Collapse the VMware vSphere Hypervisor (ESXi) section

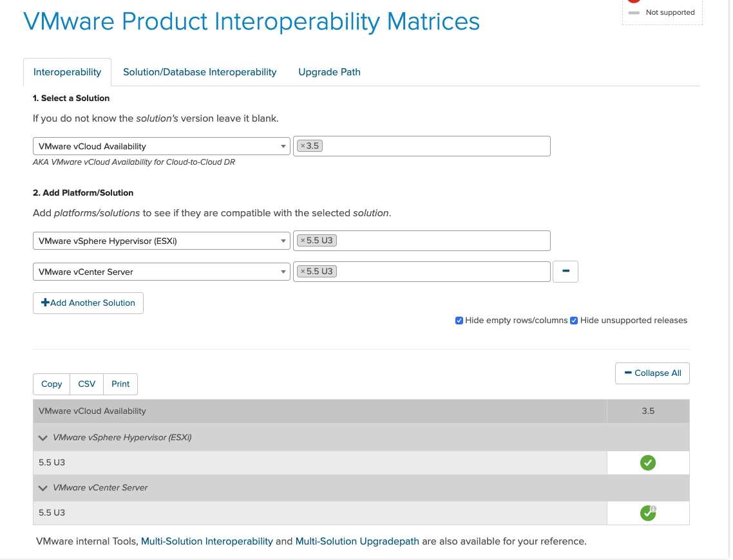(43, 438)
